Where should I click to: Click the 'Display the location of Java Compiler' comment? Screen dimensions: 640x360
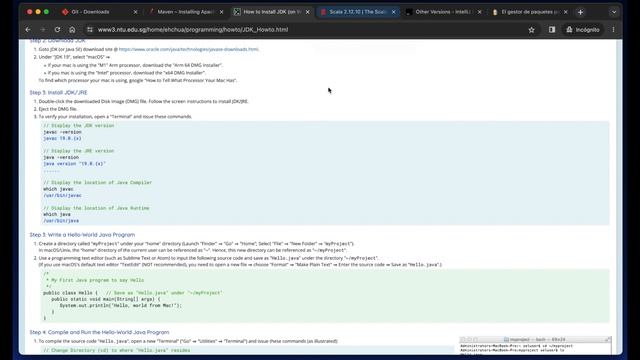98,182
